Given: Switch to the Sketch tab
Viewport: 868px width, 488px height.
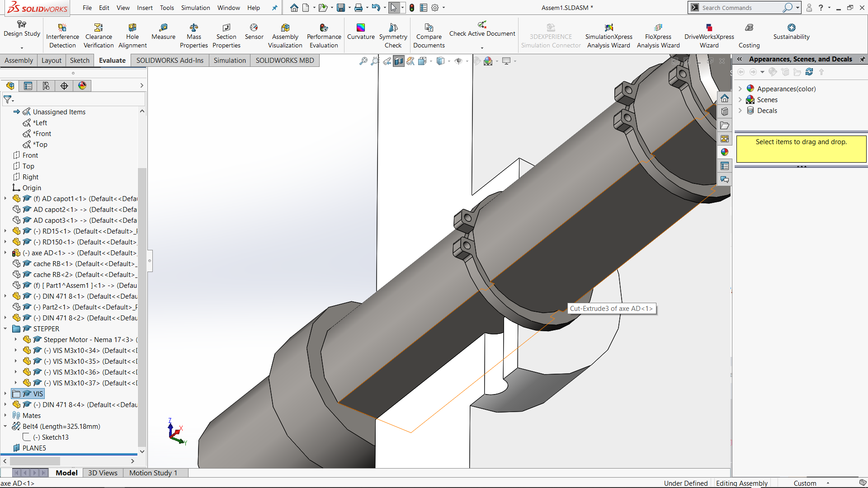Looking at the screenshot, I should pyautogui.click(x=80, y=61).
